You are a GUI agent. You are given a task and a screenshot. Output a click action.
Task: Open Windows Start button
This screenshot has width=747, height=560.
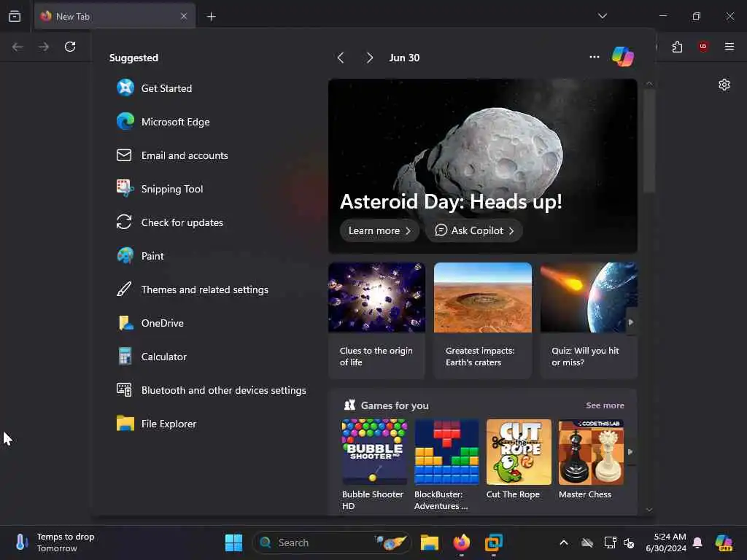pos(233,542)
